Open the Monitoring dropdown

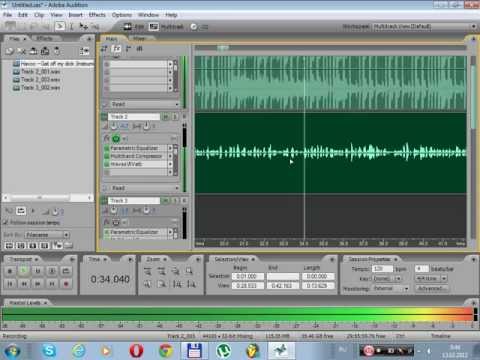click(390, 288)
